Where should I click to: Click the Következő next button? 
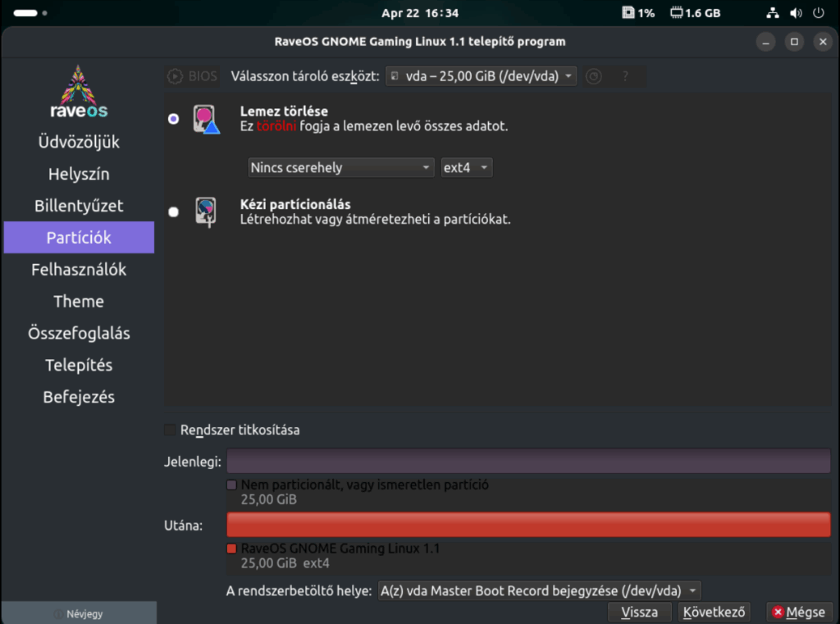coord(714,612)
